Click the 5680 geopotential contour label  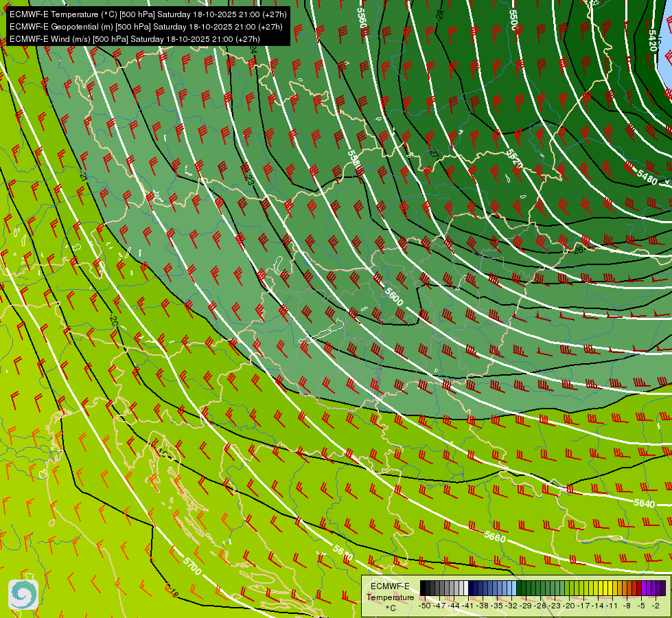pyautogui.click(x=343, y=553)
